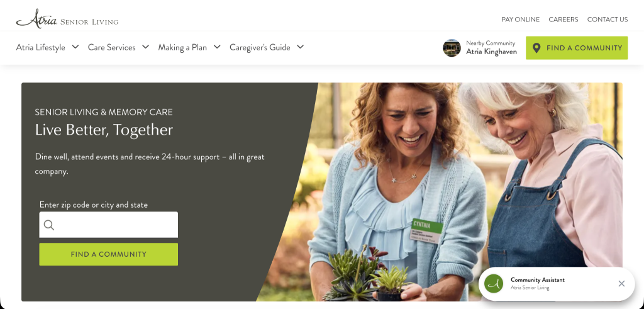Image resolution: width=644 pixels, height=309 pixels.
Task: Click the map pin icon in the header button
Action: click(x=536, y=48)
